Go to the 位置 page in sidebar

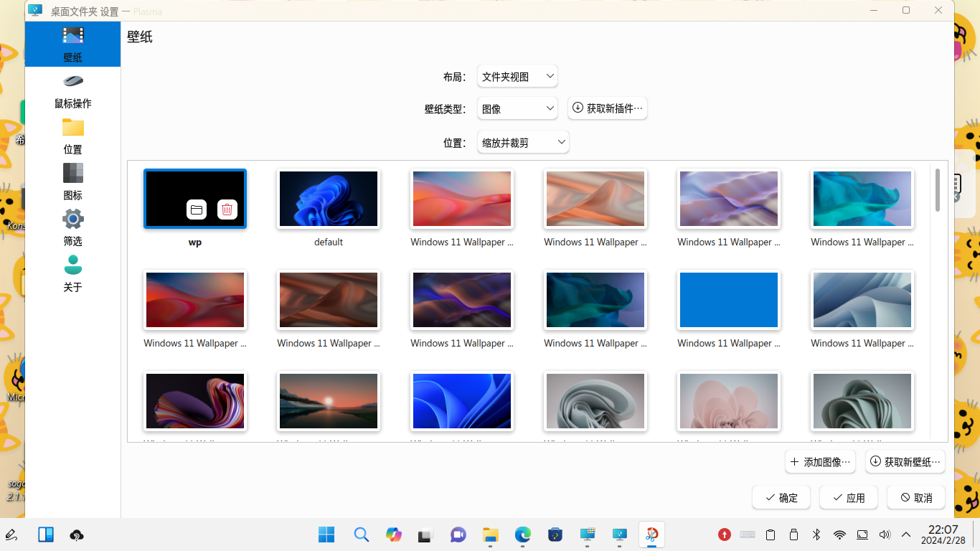coord(72,137)
